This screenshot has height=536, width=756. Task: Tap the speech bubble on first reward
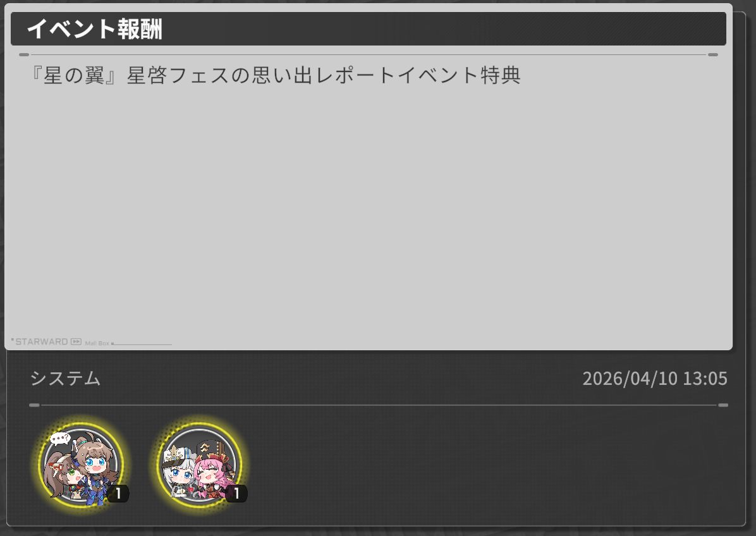(x=60, y=439)
